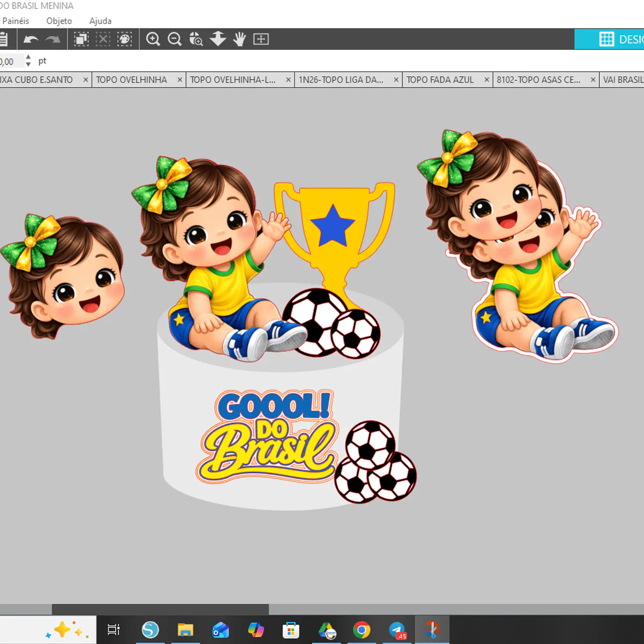Click the Redo arrow icon
This screenshot has height=644, width=644.
pyautogui.click(x=53, y=39)
